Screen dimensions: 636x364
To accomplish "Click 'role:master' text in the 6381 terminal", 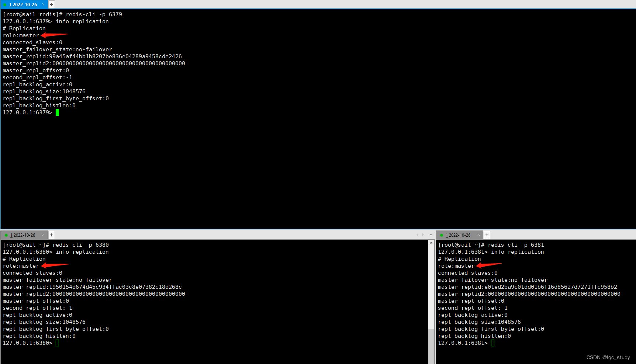I will 456,266.
